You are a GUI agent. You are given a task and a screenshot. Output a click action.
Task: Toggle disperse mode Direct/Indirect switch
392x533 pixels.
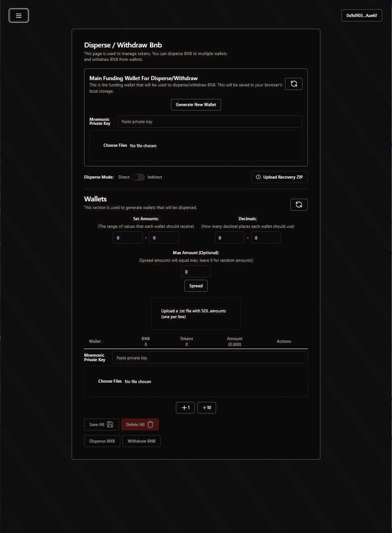138,177
